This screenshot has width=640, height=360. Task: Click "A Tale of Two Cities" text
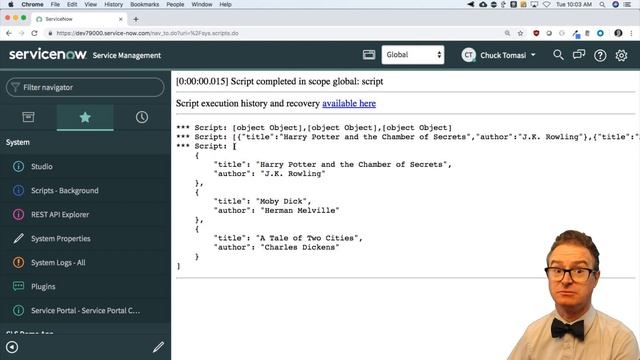point(307,238)
